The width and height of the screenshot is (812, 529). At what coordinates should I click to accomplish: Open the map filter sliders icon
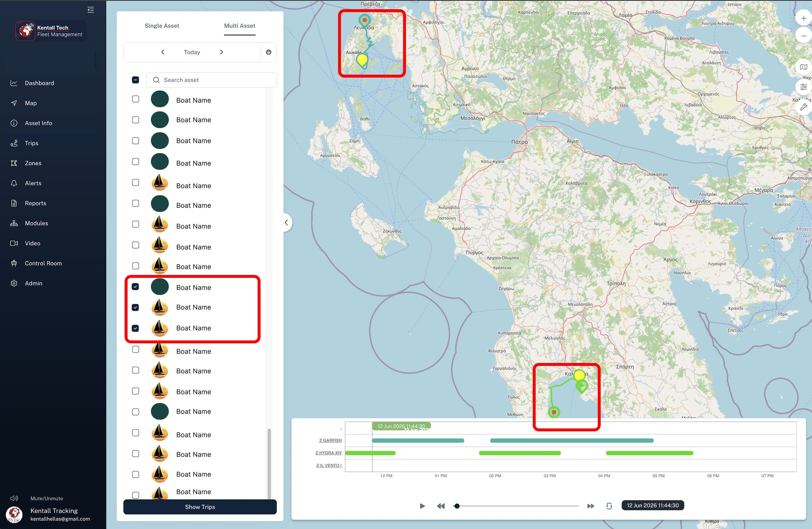coord(804,87)
